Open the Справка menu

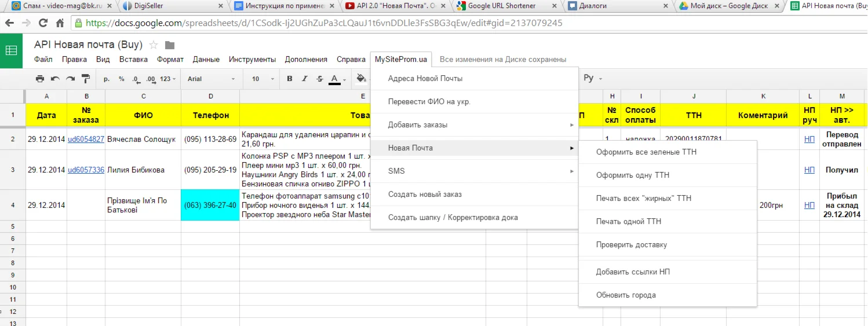point(351,60)
